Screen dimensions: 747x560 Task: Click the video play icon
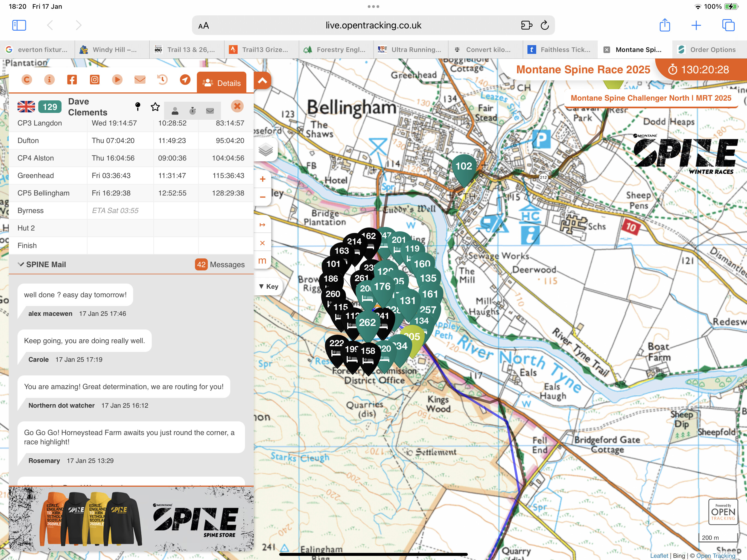click(x=117, y=79)
